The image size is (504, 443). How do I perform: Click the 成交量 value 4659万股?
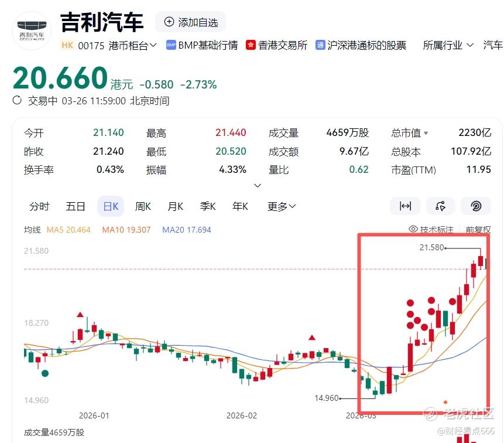tap(348, 132)
